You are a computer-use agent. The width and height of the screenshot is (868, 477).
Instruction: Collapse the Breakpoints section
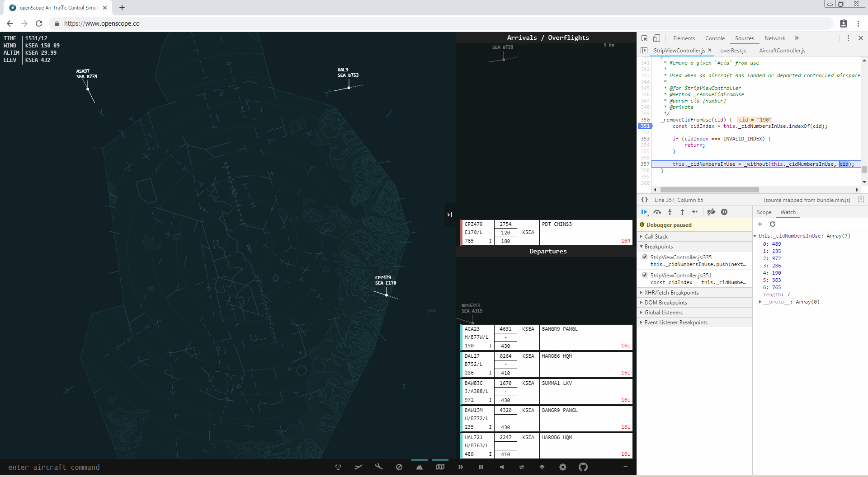pos(694,247)
